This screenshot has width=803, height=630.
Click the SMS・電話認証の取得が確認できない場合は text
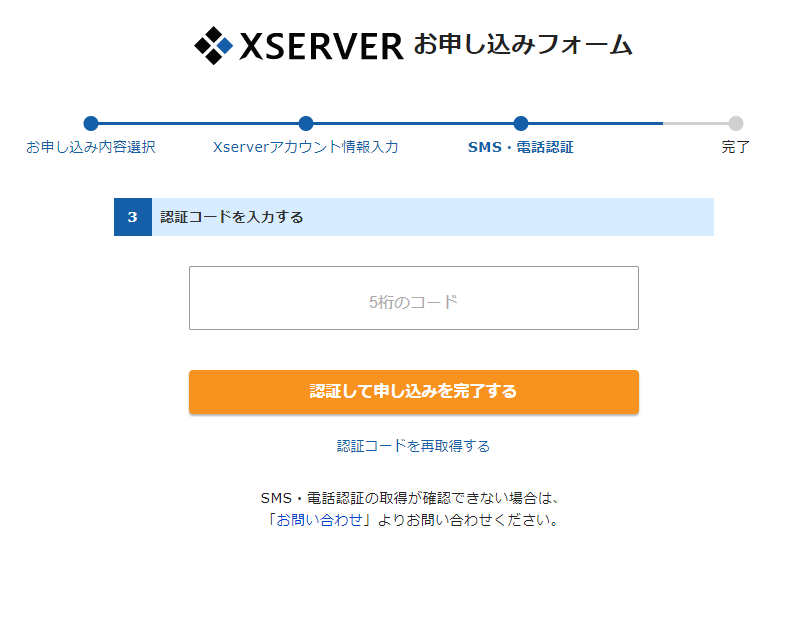(x=410, y=498)
